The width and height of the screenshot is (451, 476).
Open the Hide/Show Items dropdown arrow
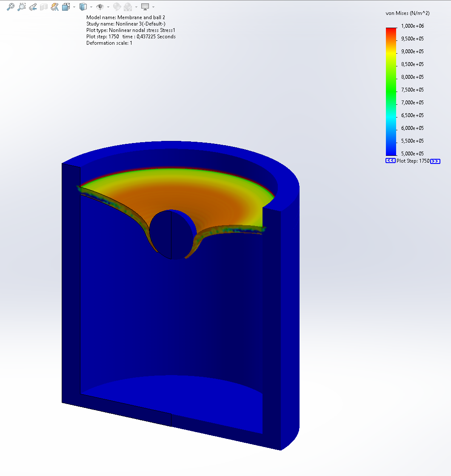pos(108,7)
